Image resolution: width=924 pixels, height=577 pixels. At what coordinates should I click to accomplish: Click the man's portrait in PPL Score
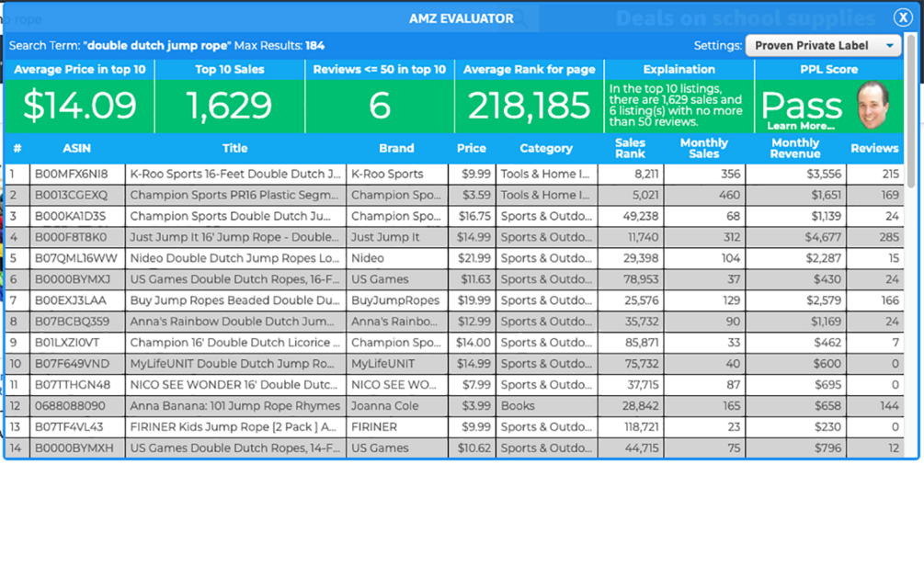tap(873, 106)
